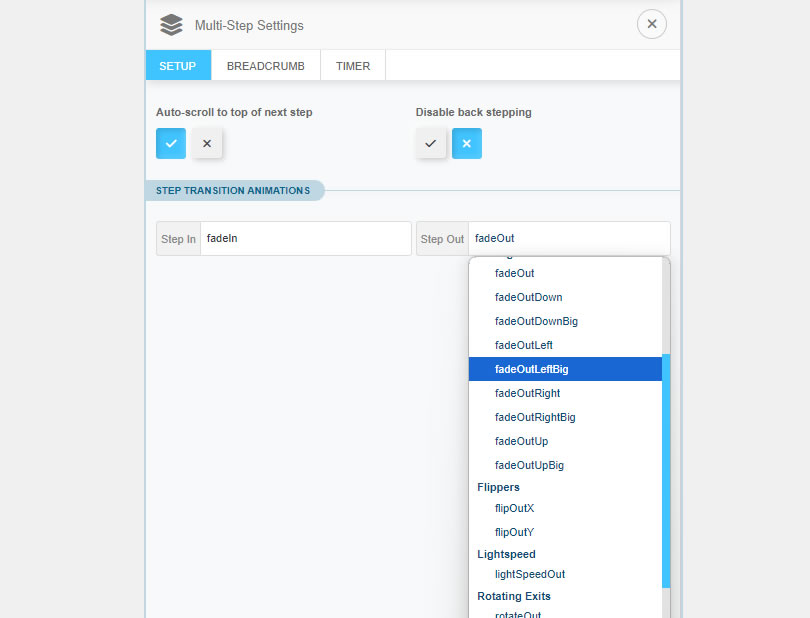This screenshot has height=618, width=810.
Task: Open the BREADCRUMB tab
Action: 266,66
